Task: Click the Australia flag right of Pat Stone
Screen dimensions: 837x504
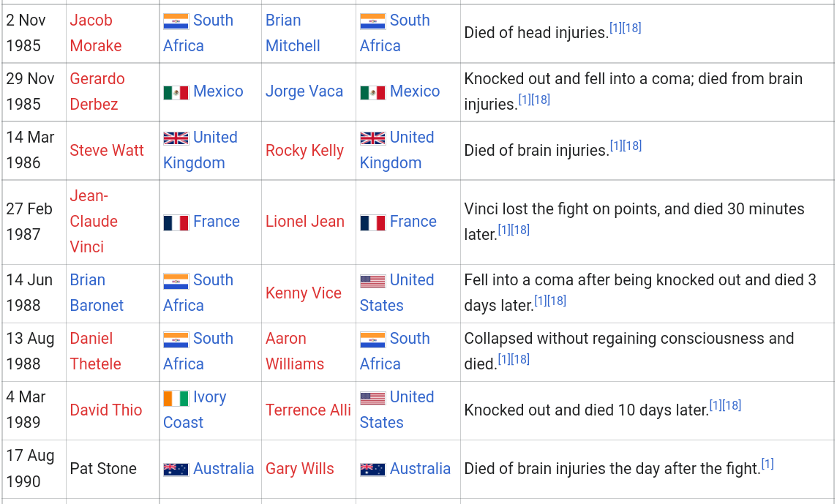Action: (176, 470)
